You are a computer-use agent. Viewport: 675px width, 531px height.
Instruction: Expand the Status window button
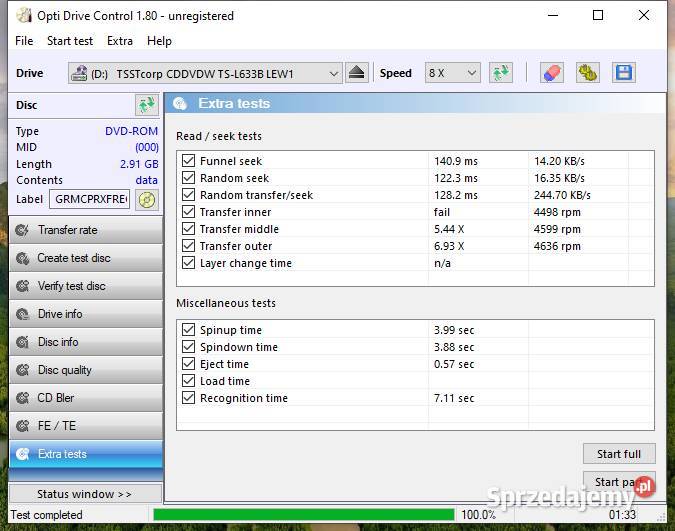click(x=85, y=494)
